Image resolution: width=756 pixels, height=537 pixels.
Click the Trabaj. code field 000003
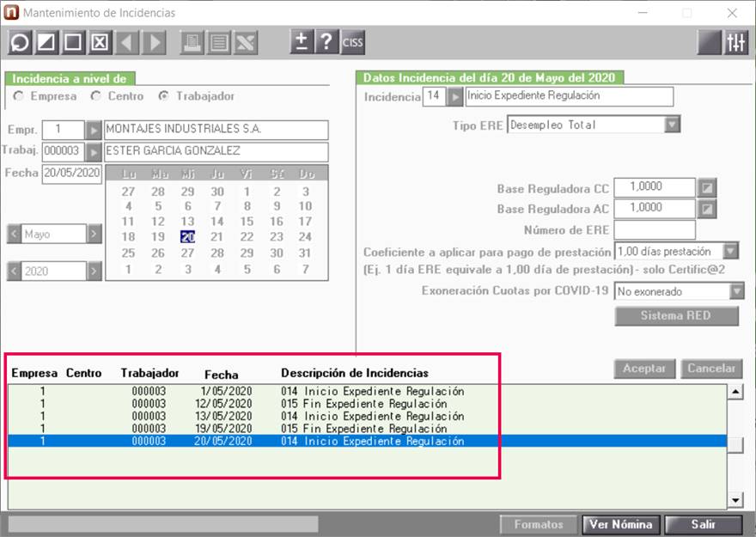(x=64, y=151)
